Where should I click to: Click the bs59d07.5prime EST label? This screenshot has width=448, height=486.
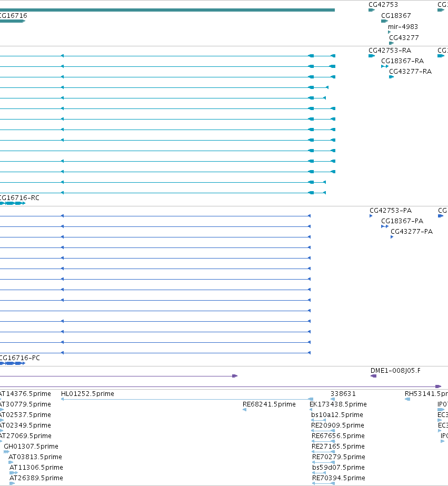[339, 468]
